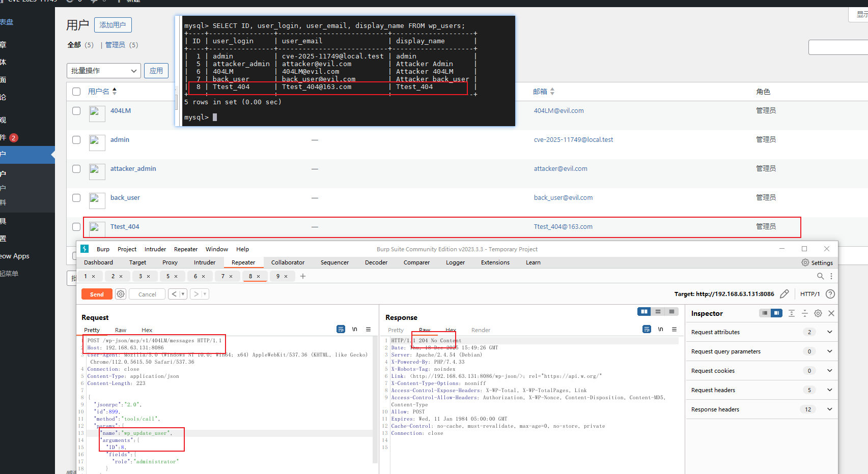The image size is (868, 474).
Task: Expand Response headers section
Action: coord(830,409)
